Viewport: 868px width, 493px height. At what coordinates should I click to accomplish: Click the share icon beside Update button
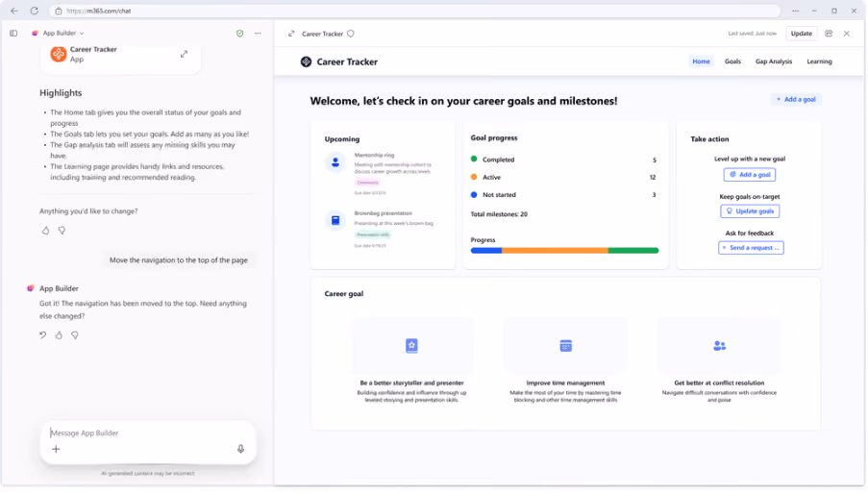829,34
